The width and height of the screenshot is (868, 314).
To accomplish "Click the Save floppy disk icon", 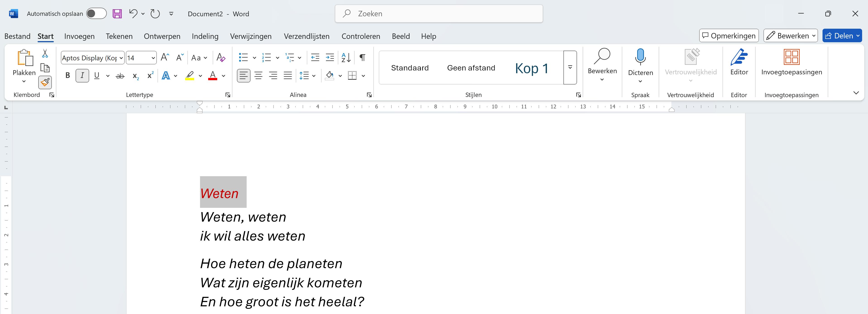I will click(x=117, y=14).
